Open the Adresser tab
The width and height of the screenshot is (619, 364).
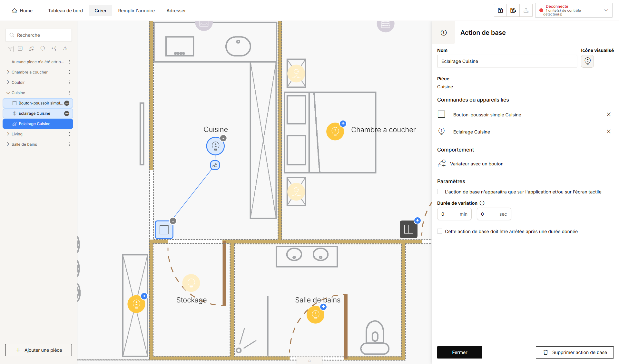[176, 11]
